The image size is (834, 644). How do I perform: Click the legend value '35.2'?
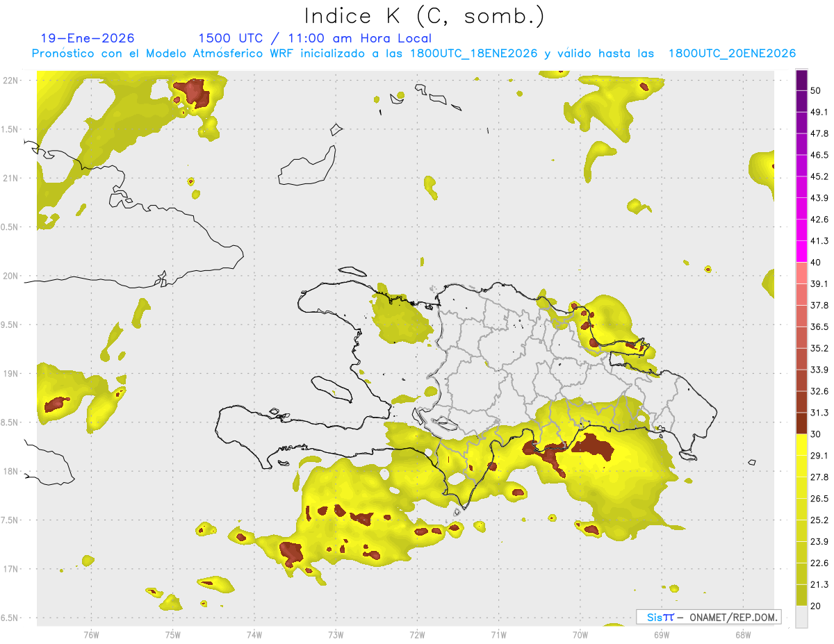pos(819,348)
